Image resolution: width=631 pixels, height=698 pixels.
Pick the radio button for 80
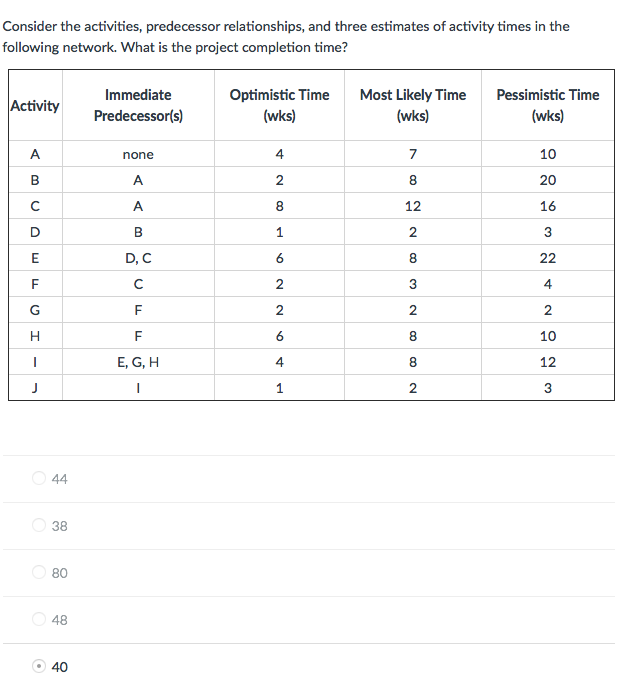(39, 573)
